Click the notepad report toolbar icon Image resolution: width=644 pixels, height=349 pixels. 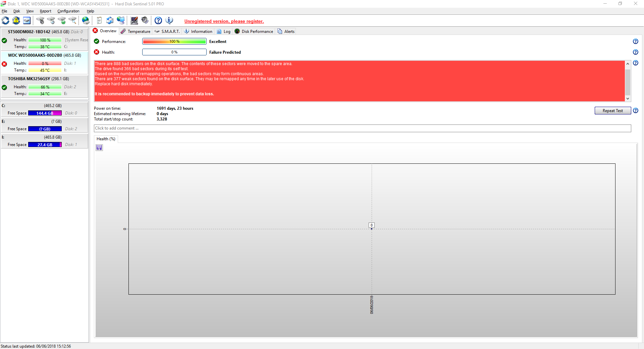pos(99,21)
